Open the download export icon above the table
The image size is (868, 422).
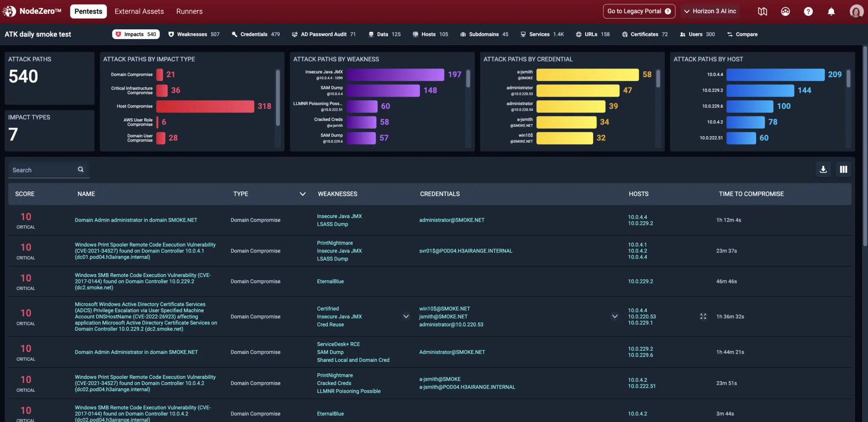tap(823, 169)
